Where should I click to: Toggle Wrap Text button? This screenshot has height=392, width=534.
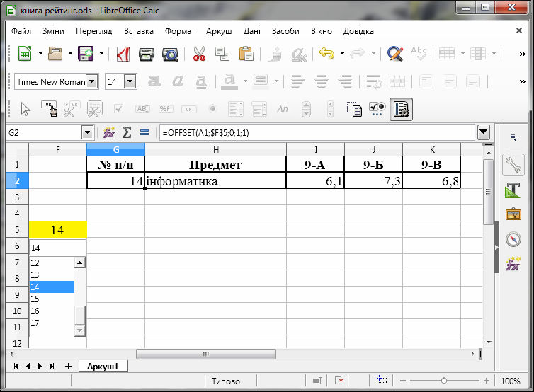[x=374, y=81]
